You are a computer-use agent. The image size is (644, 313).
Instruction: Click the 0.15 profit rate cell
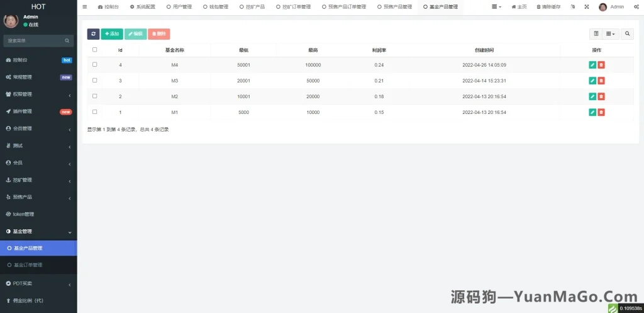[379, 112]
